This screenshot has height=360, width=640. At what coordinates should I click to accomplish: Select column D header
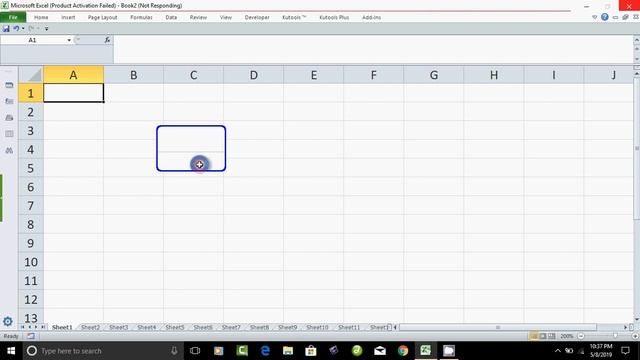pos(253,75)
